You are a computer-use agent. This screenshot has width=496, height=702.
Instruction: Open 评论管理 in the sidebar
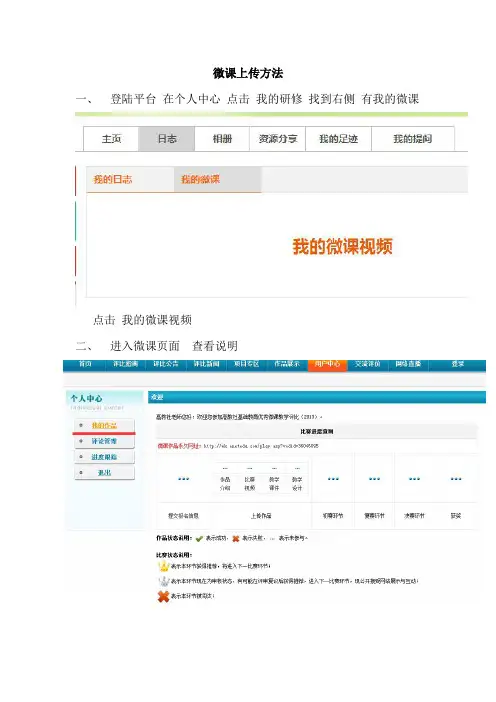pyautogui.click(x=104, y=441)
